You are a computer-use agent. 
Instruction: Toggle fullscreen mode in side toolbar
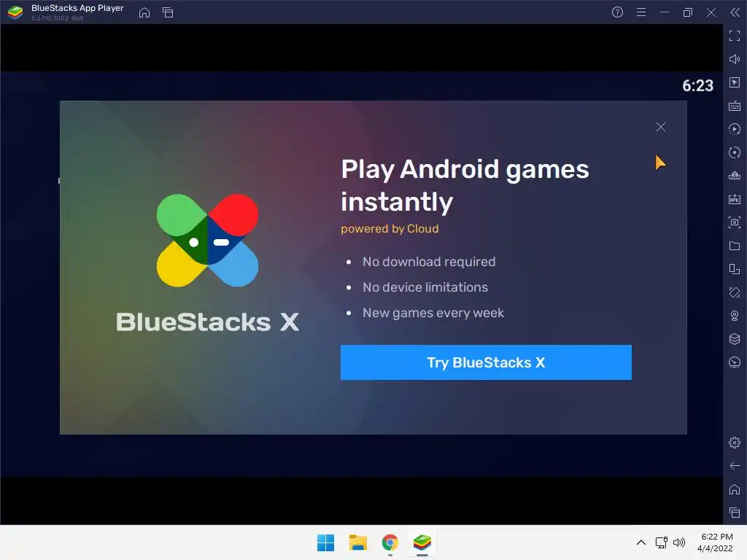735,36
